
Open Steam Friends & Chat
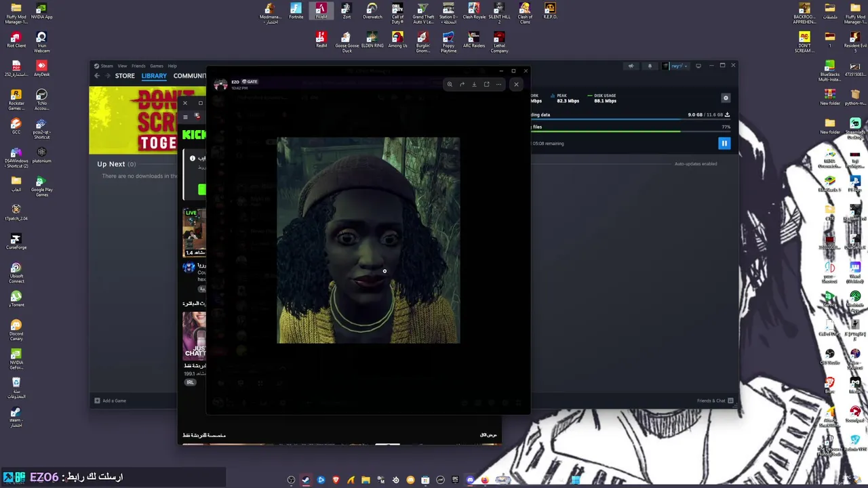pyautogui.click(x=715, y=401)
